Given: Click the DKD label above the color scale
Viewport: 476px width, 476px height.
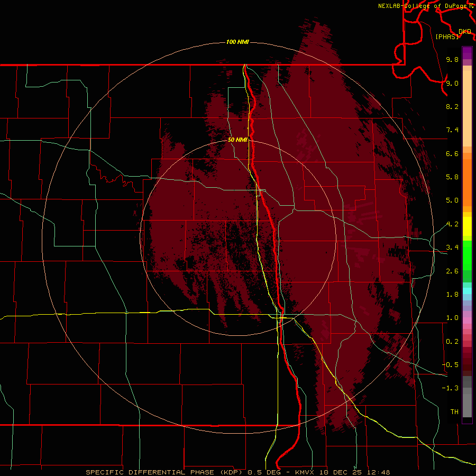Looking at the screenshot, I should click(465, 32).
